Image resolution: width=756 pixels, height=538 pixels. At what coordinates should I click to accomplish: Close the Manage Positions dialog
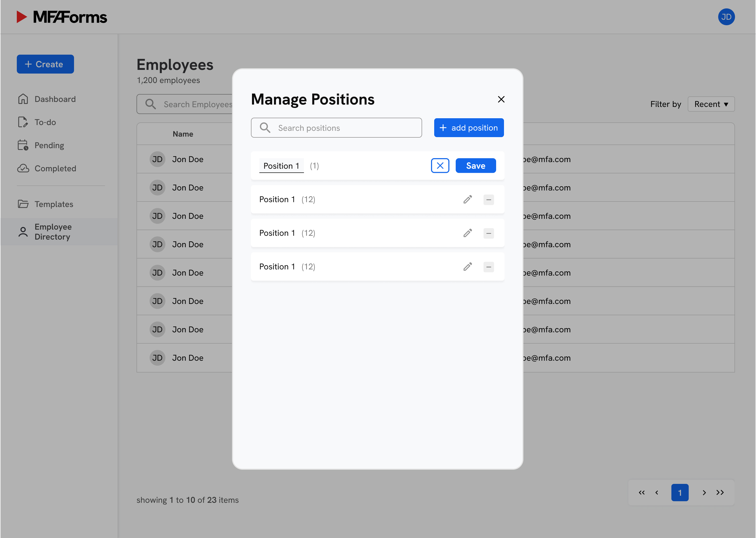(501, 99)
